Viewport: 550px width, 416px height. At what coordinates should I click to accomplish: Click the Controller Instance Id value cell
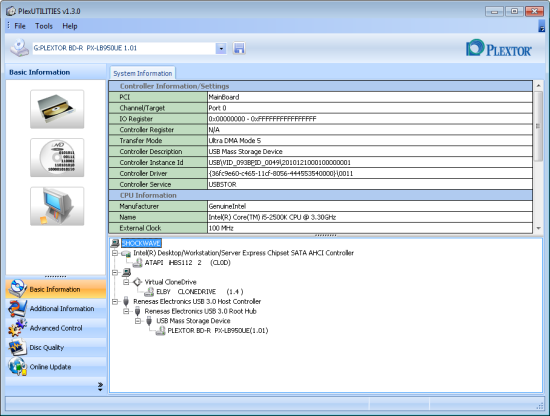point(370,162)
